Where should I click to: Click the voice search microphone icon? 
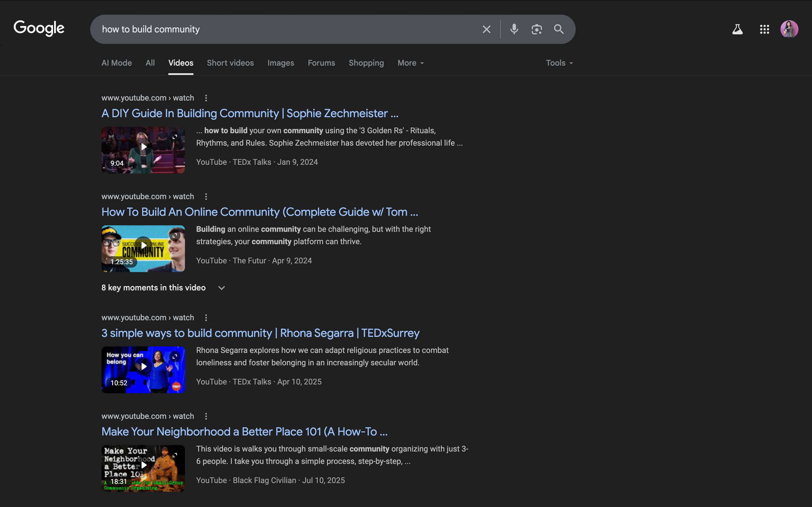point(514,30)
